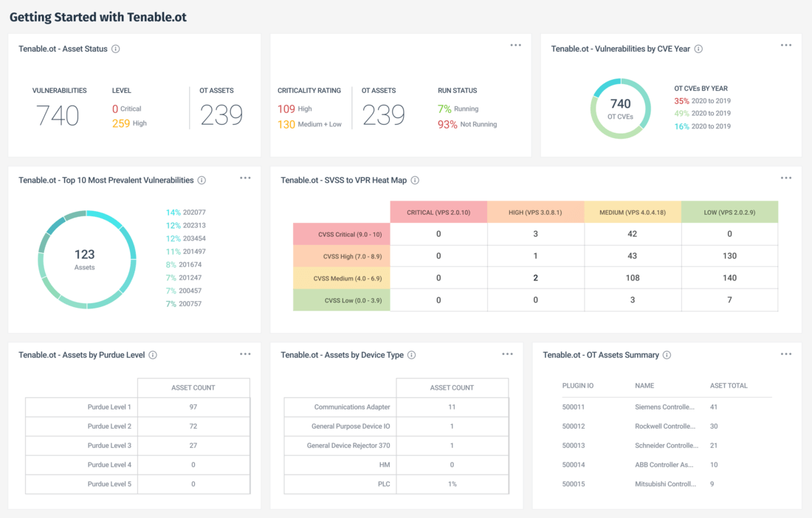The image size is (812, 518).
Task: Click the 0 Critical level value
Action: pos(126,108)
